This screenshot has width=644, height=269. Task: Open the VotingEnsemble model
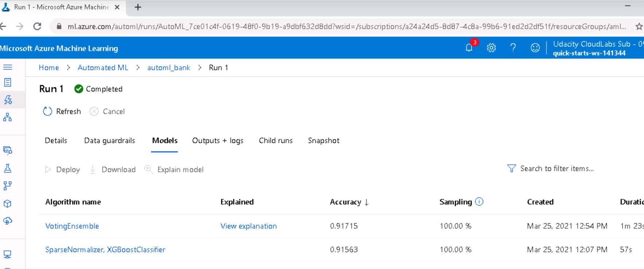coord(72,226)
